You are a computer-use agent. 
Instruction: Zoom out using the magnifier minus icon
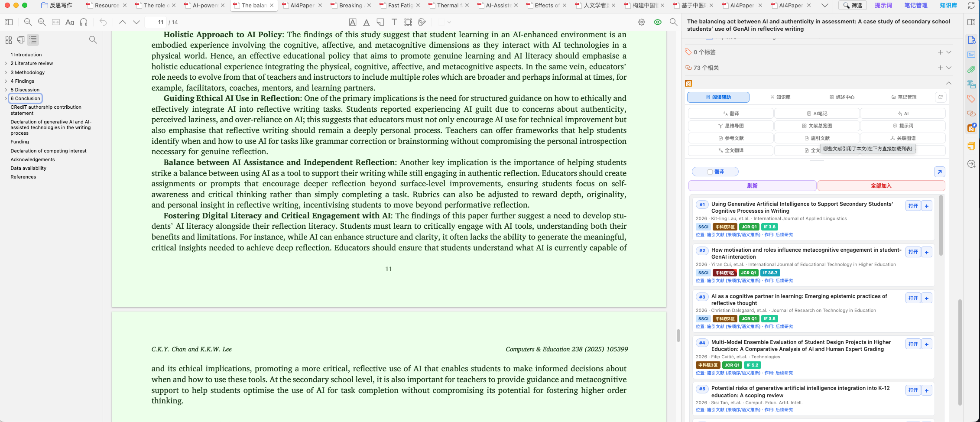pos(28,22)
